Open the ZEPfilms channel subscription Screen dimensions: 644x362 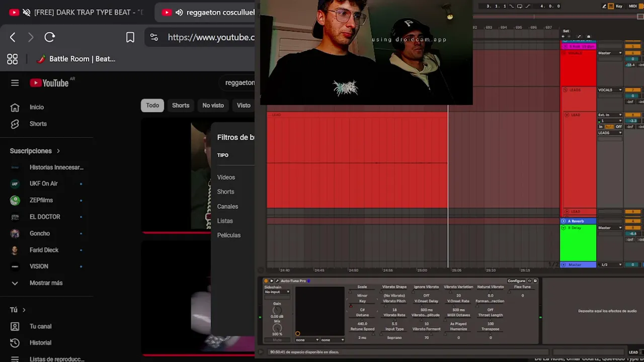coord(41,200)
